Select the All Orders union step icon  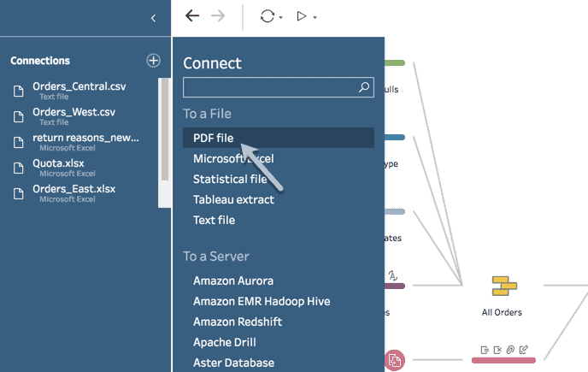504,286
